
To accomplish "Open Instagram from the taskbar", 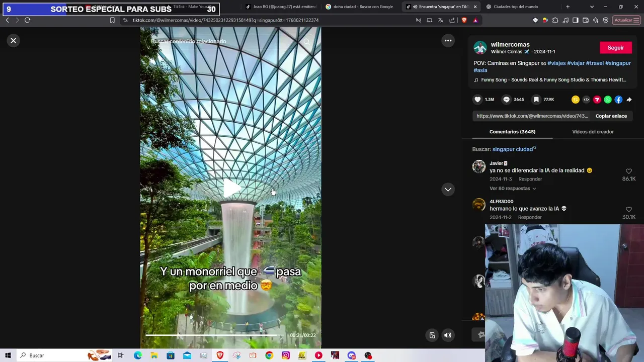I will (x=286, y=355).
